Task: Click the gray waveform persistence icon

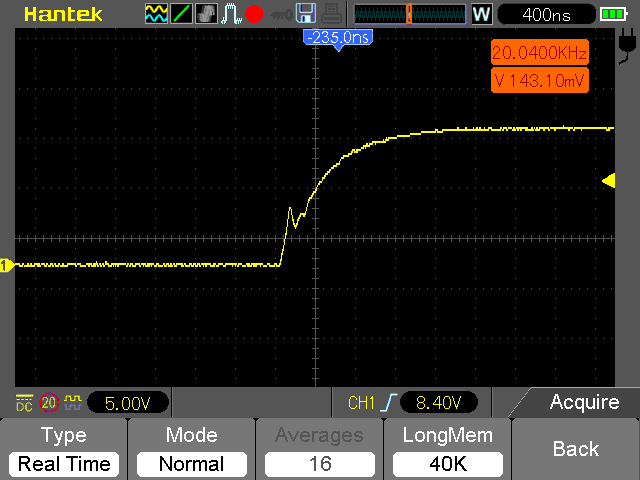Action: pos(206,13)
